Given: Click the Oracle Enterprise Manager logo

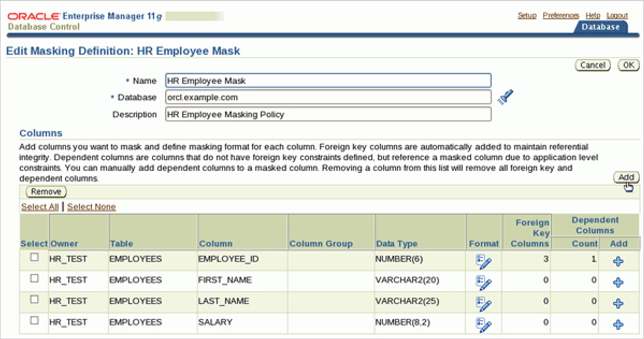Looking at the screenshot, I should pos(85,16).
